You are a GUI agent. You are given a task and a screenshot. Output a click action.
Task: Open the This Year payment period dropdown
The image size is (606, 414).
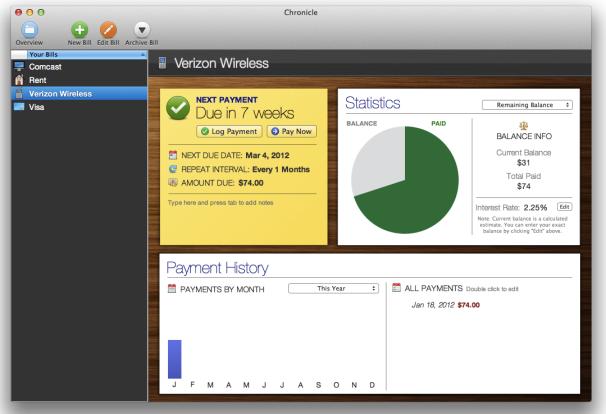(x=334, y=288)
